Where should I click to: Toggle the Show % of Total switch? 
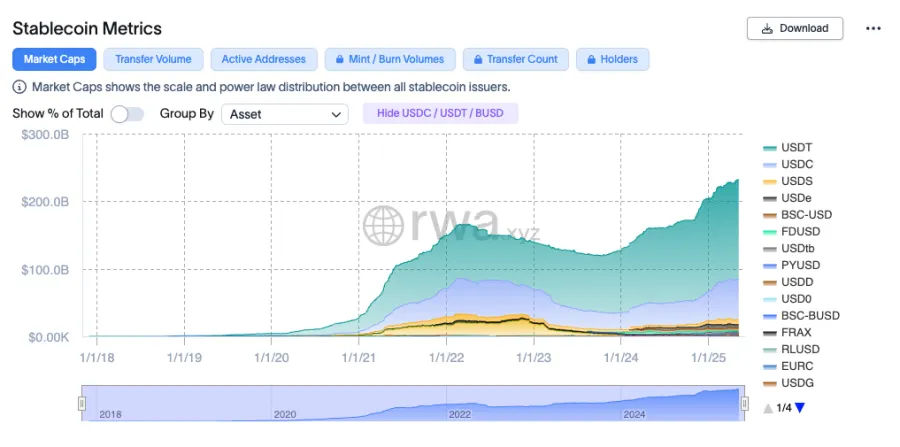tap(127, 114)
